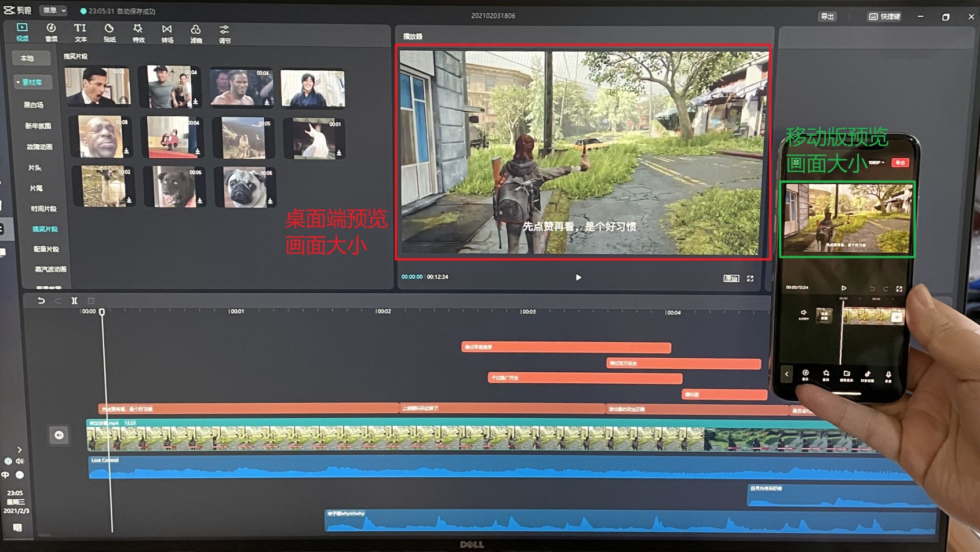The image size is (980, 552).
Task: Download the pug 00:06 clip
Action: pos(270,202)
